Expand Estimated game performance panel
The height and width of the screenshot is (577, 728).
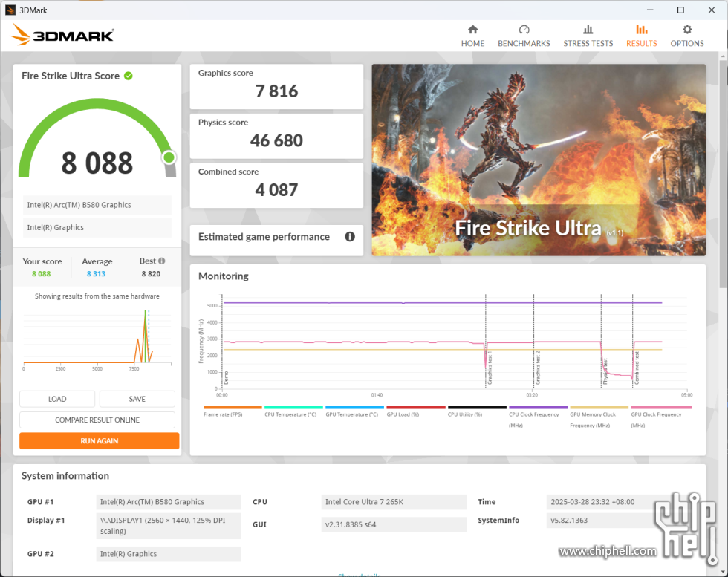(x=276, y=240)
